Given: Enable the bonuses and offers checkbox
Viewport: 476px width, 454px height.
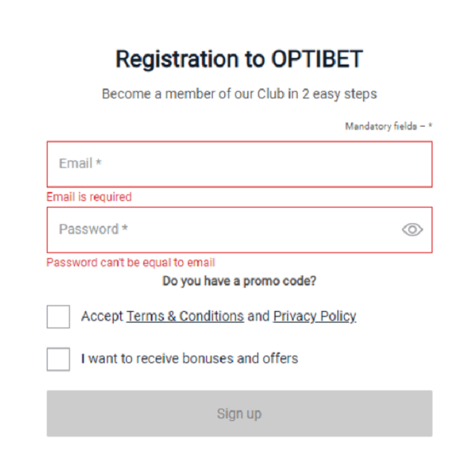Looking at the screenshot, I should 58,359.
